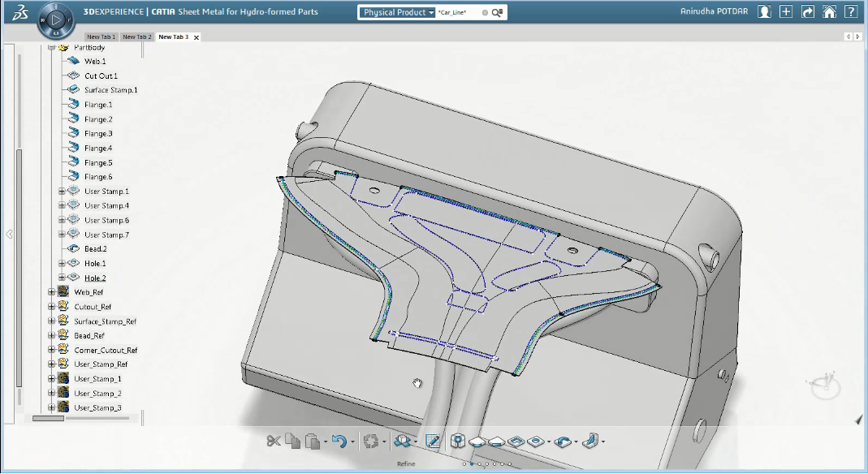This screenshot has width=868, height=474.
Task: Click the part parameters cube icon
Action: pyautogui.click(x=457, y=441)
